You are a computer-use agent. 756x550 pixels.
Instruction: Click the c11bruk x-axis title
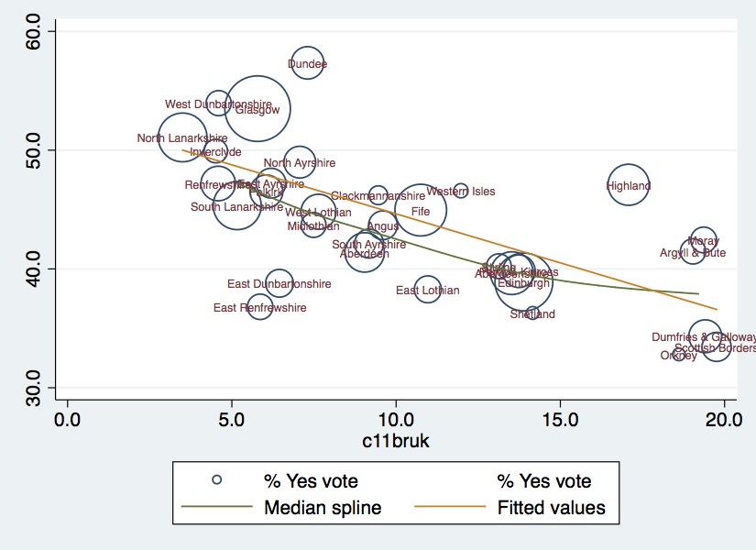(x=396, y=441)
